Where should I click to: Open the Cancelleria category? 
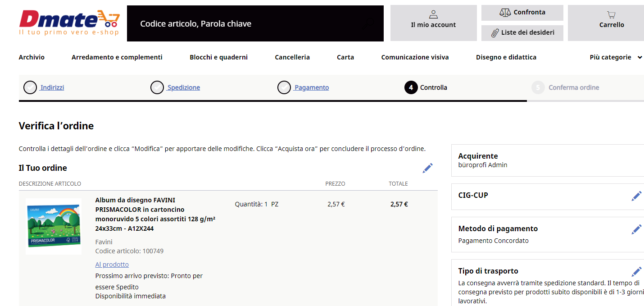click(292, 57)
